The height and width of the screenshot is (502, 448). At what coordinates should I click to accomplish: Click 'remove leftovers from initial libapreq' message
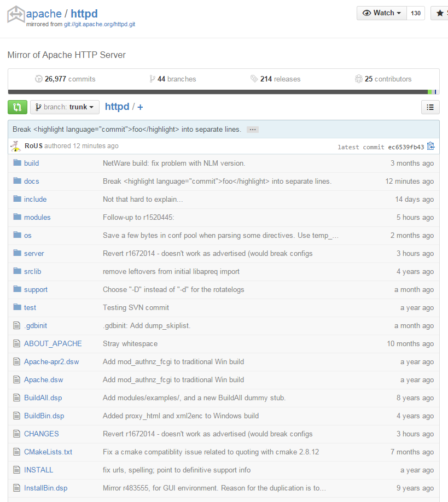click(171, 271)
